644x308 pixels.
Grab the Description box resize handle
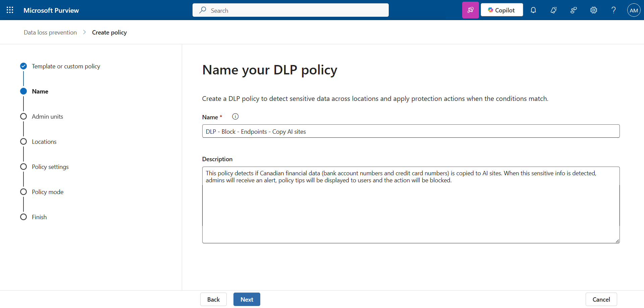point(617,241)
